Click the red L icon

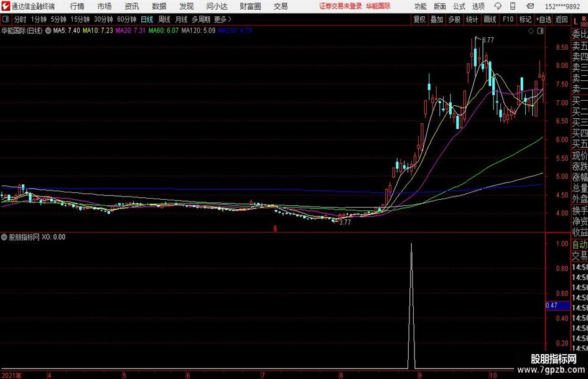coord(576,22)
